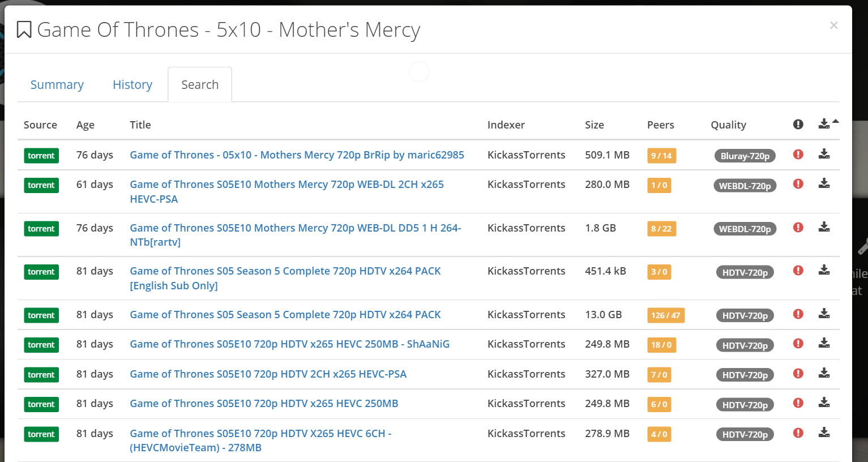Click the download icon for 13.0 GB pack

(824, 314)
